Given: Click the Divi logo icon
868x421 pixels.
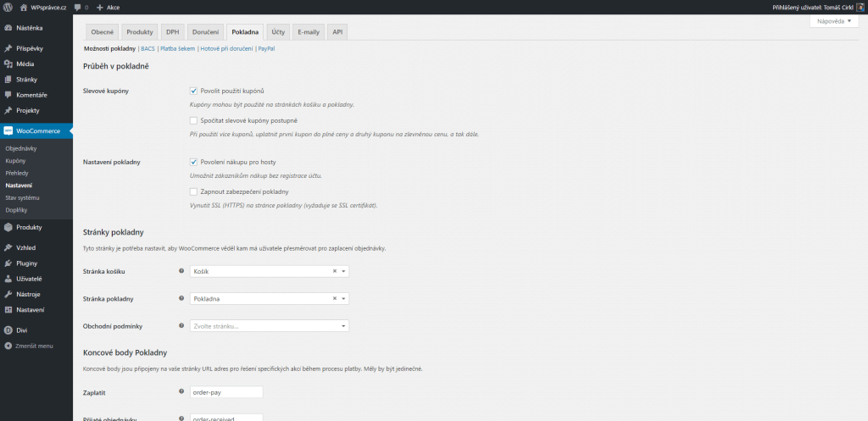Looking at the screenshot, I should 8,330.
